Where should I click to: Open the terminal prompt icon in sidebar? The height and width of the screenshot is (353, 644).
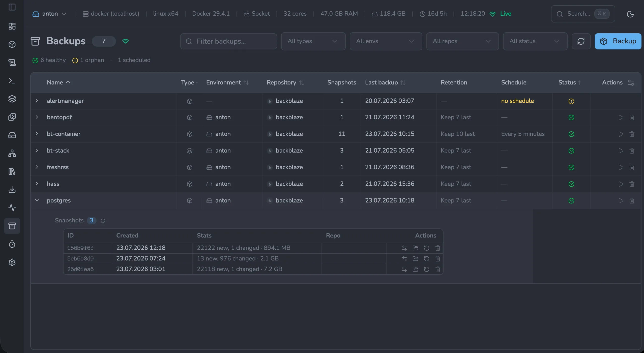click(x=12, y=81)
